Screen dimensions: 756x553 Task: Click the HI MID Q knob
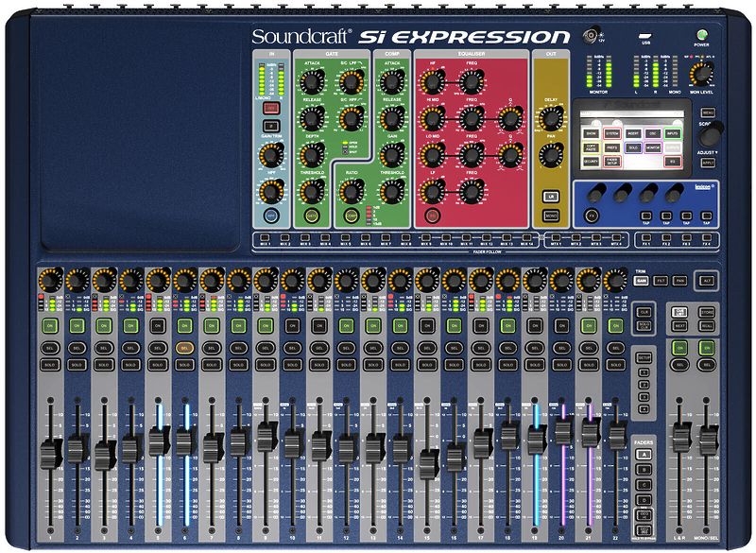click(510, 118)
